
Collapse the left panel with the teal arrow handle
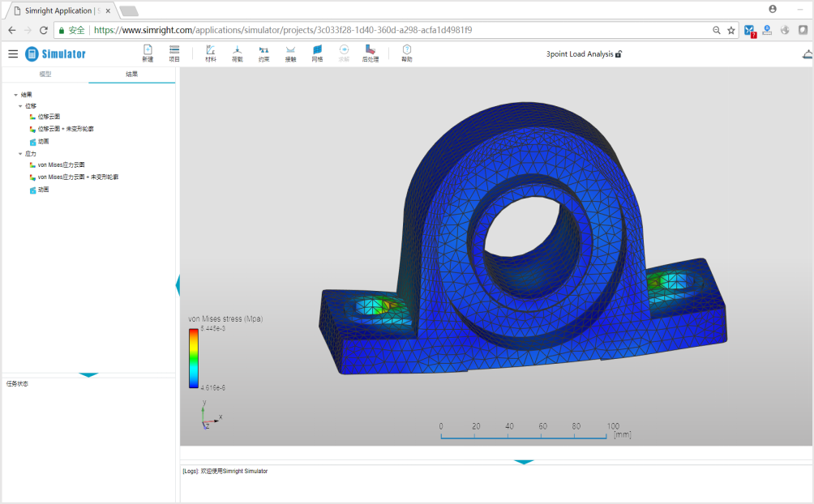178,285
